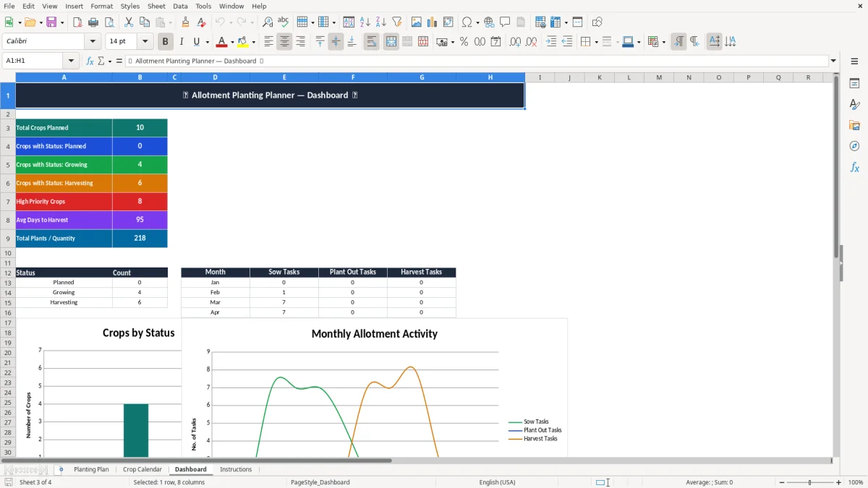868x488 pixels.
Task: Toggle Center Horizontally alignment
Action: (284, 42)
